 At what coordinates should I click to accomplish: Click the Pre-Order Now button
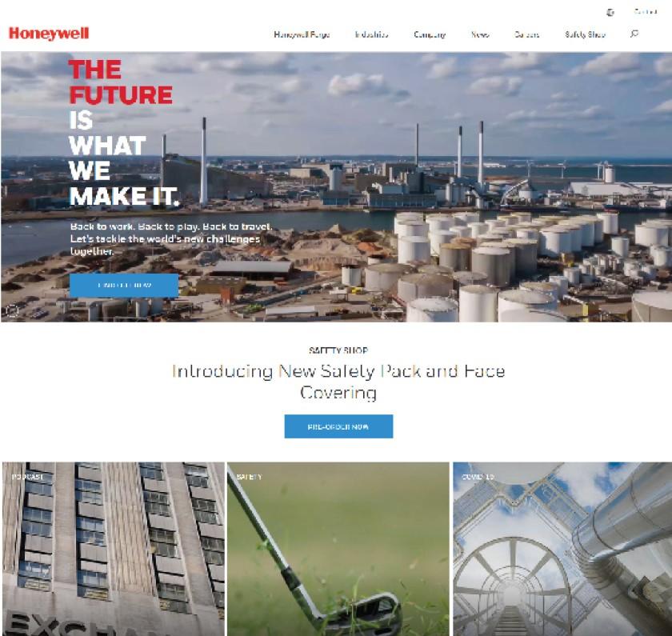[338, 426]
